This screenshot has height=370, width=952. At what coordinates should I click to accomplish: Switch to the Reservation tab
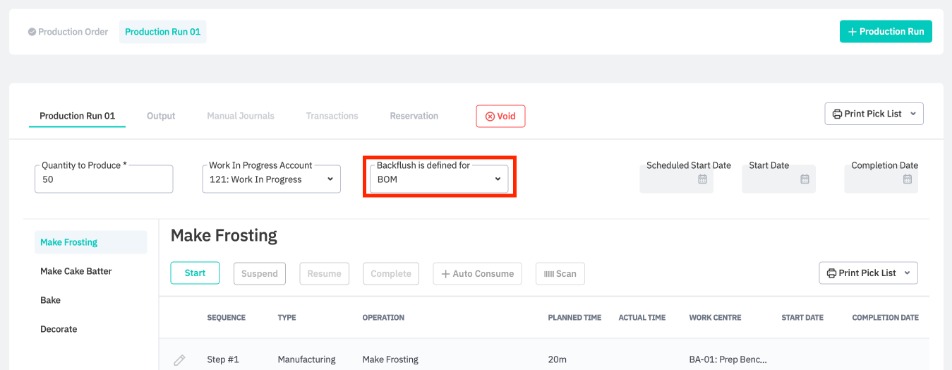click(414, 115)
